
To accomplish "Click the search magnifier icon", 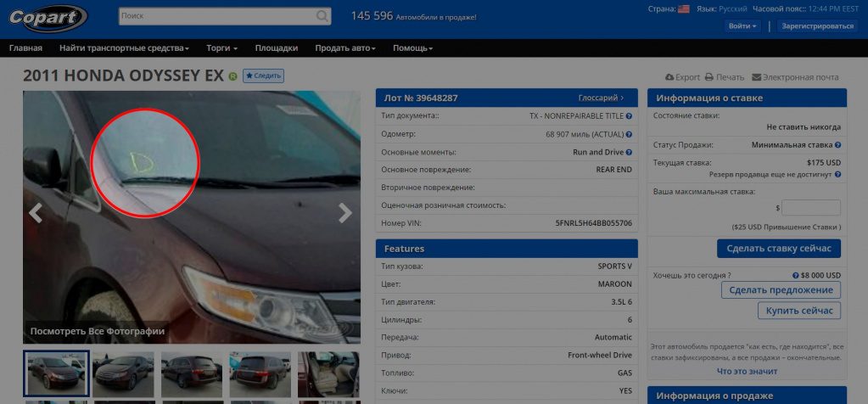I will pos(322,17).
